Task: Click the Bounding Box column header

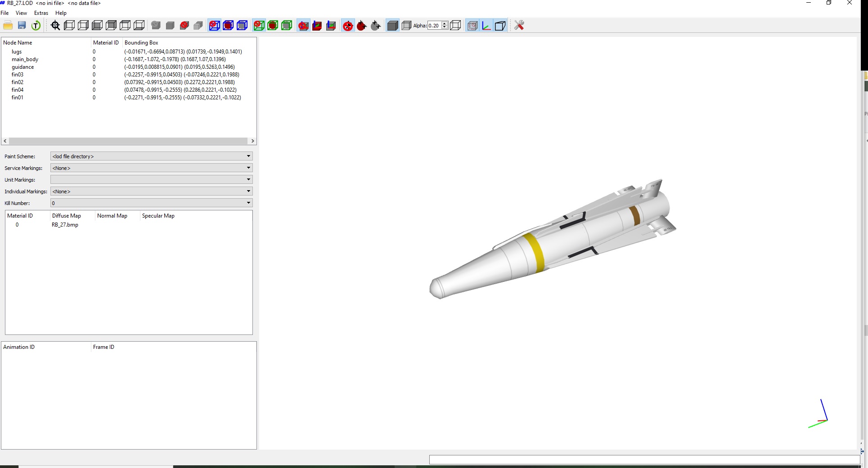Action: point(141,43)
